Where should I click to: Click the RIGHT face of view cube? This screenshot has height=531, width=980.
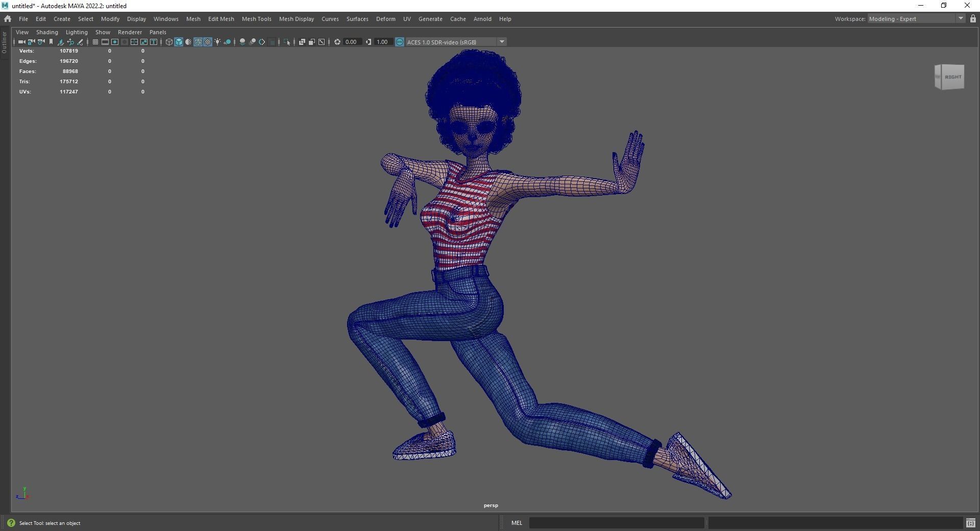[952, 77]
